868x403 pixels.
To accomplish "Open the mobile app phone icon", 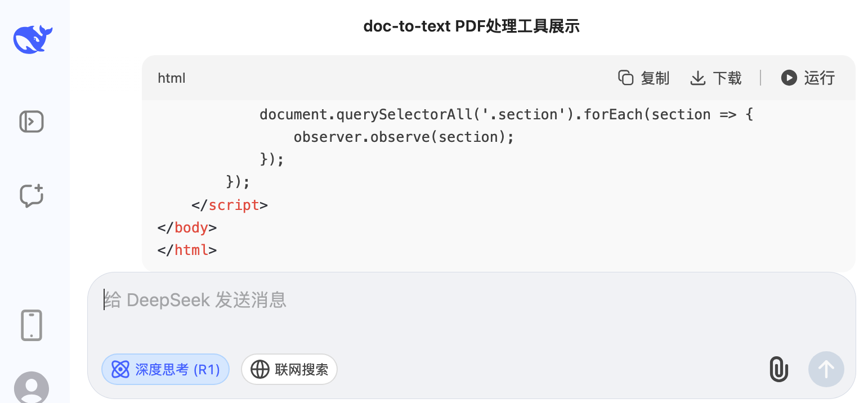I will (x=32, y=325).
